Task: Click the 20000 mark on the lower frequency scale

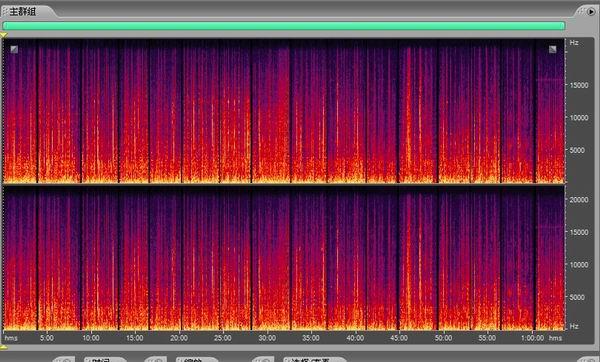Action: pyautogui.click(x=579, y=200)
